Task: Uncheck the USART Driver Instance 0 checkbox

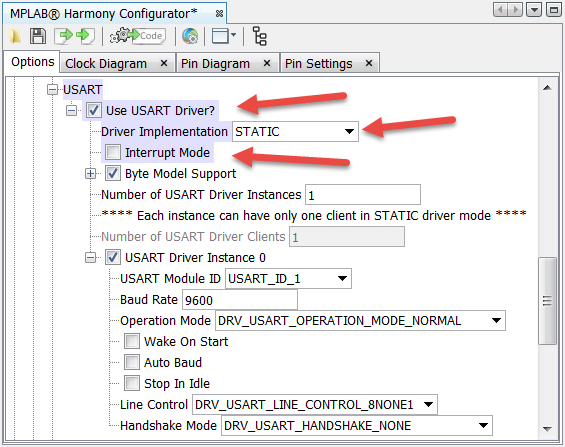Action: point(113,258)
